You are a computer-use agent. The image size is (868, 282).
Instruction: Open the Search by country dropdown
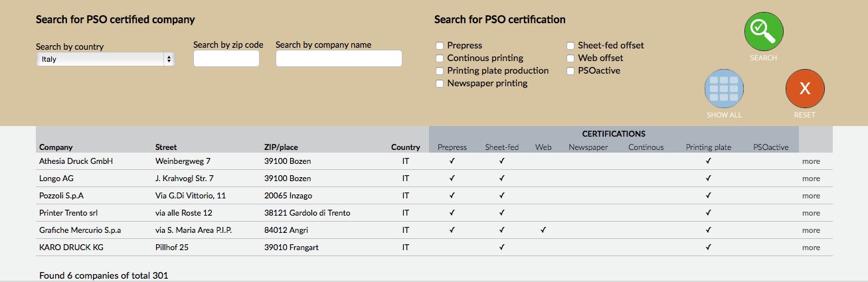[x=106, y=59]
